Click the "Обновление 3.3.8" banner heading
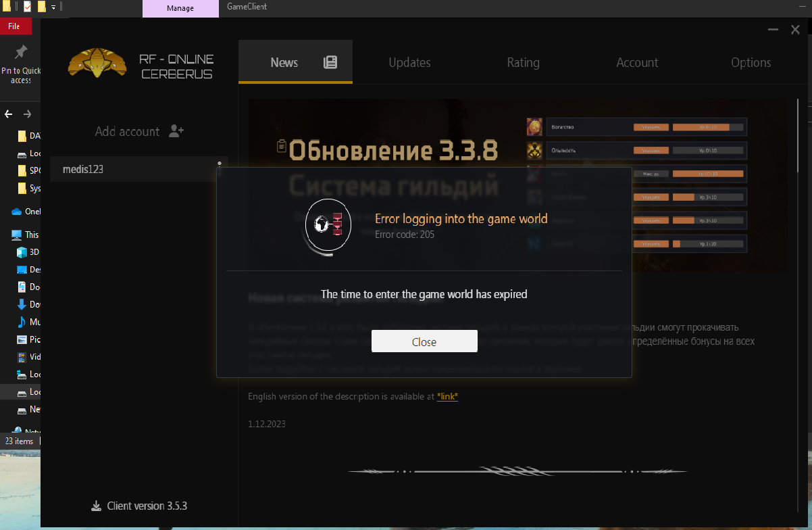The width and height of the screenshot is (812, 530). coord(393,150)
